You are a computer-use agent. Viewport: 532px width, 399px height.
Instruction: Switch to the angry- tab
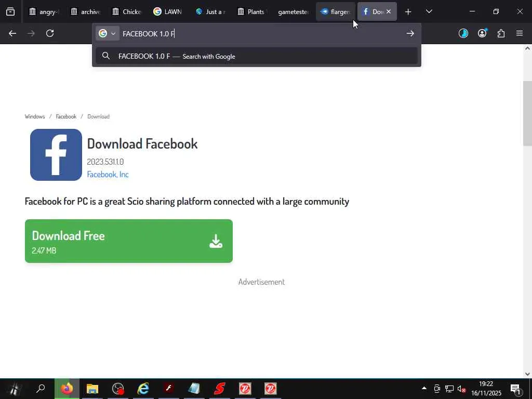44,11
